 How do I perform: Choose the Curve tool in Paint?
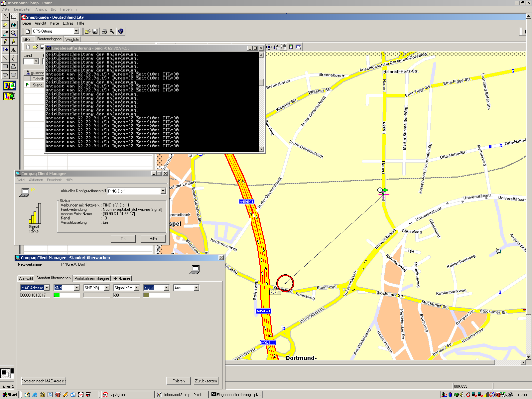[x=14, y=58]
